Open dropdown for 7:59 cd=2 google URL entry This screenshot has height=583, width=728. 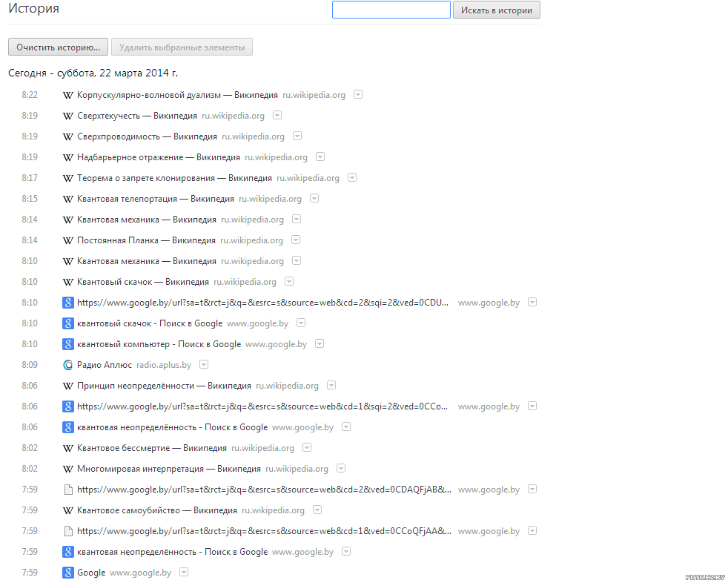click(532, 489)
